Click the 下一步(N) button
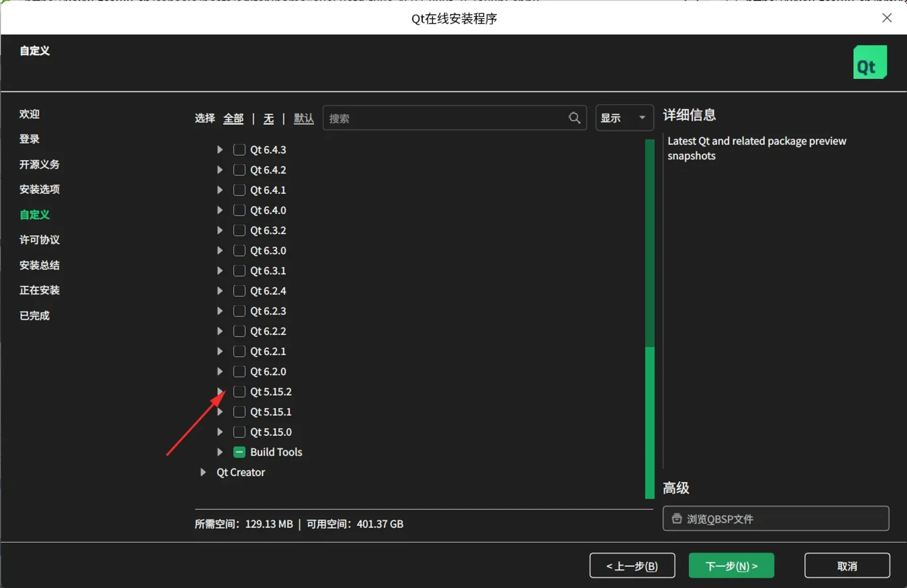Screen dimensions: 907x588 pos(730,565)
